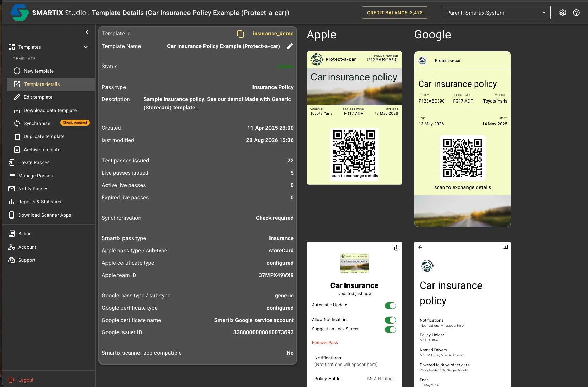The image size is (588, 387).
Task: Click the New template plus icon
Action: tap(17, 71)
